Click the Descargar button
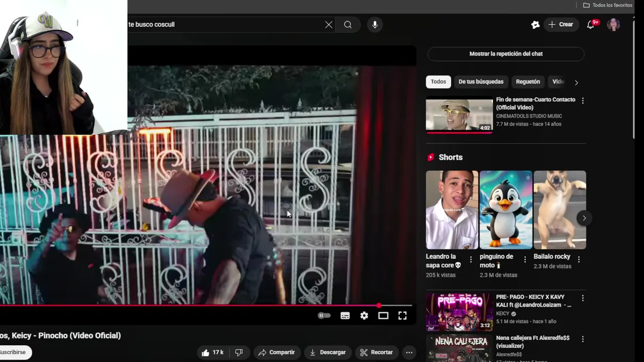Screen dimensions: 644x362 [328, 352]
